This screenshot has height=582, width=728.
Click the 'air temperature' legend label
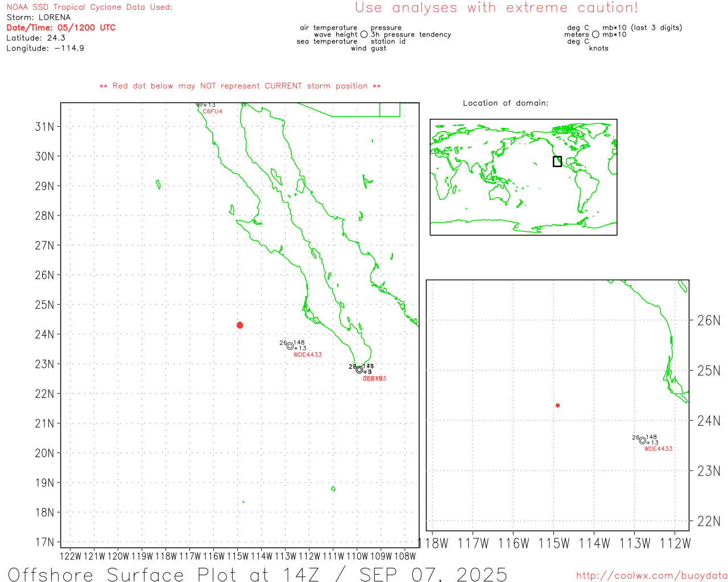(x=329, y=28)
